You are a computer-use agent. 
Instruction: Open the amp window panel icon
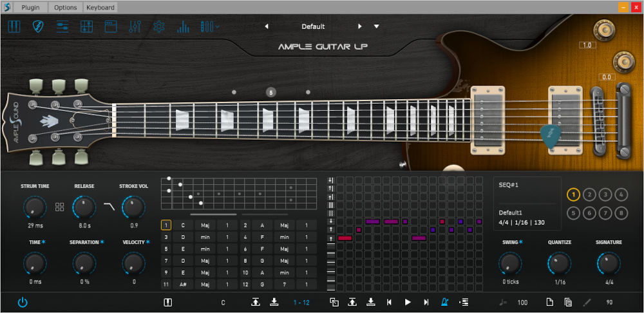(x=111, y=26)
